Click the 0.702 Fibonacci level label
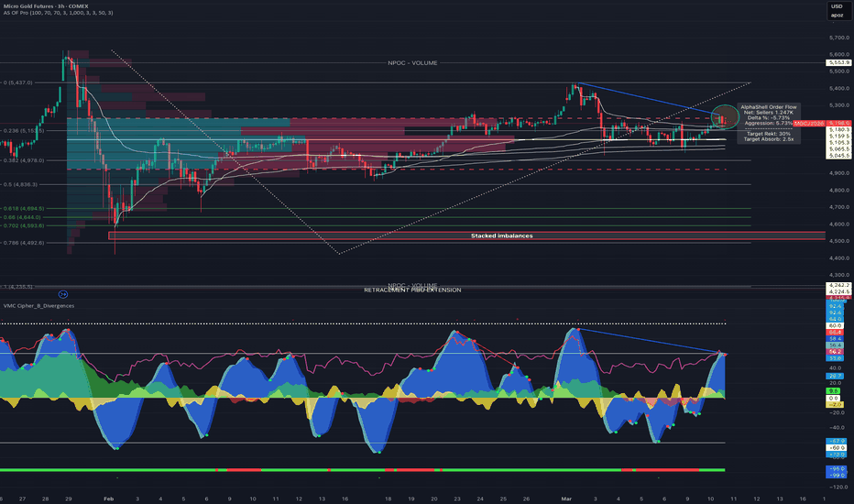Image resolution: width=854 pixels, height=504 pixels. point(24,225)
